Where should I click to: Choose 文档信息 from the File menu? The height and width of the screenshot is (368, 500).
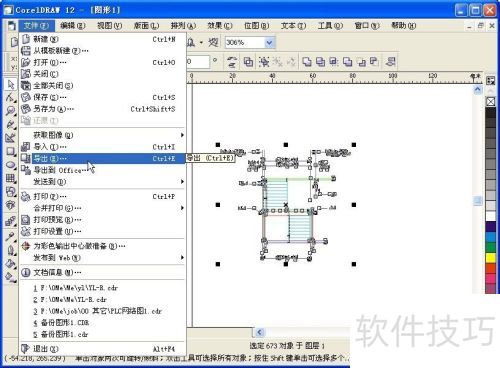[x=103, y=273]
